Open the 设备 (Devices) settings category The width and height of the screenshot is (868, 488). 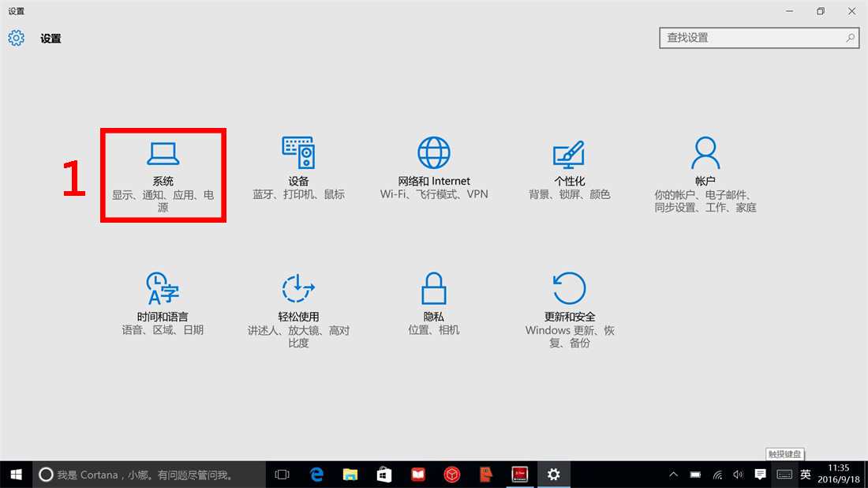298,168
